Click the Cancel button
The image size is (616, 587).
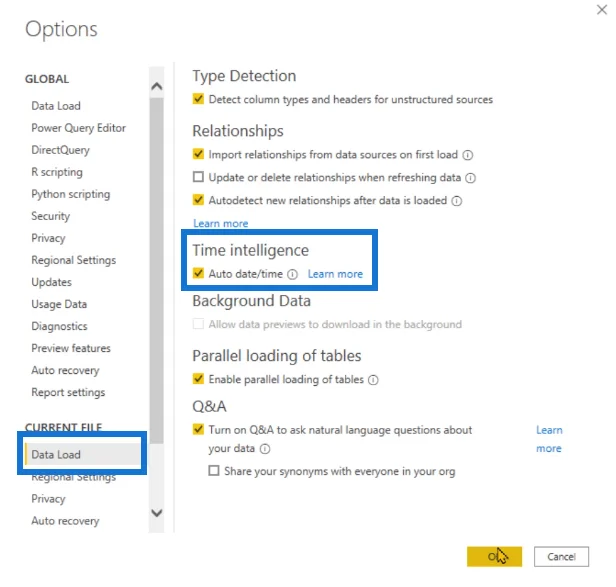click(561, 556)
